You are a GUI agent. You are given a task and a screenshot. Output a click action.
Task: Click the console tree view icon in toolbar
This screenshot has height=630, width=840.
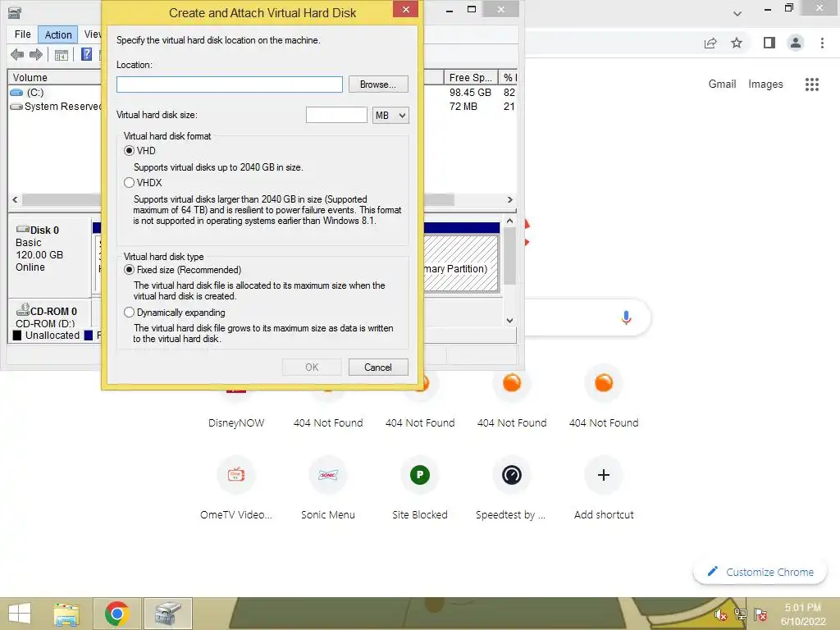tap(62, 55)
